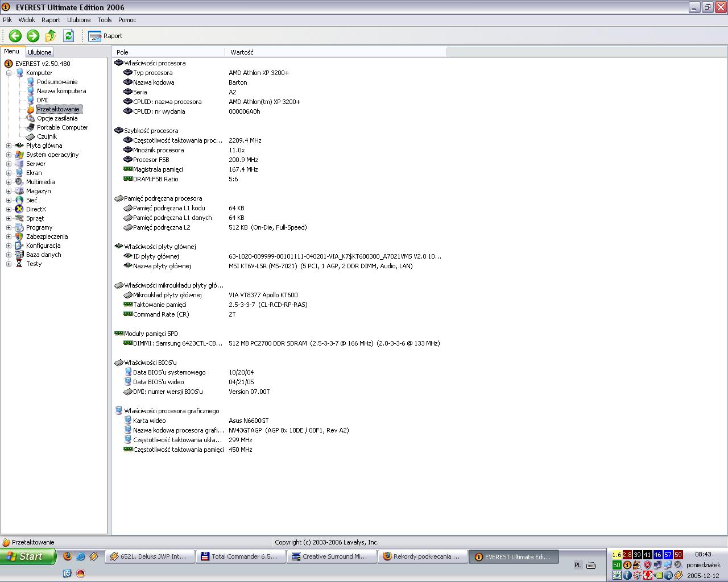Expand the Płyta główna tree node

[x=9, y=145]
